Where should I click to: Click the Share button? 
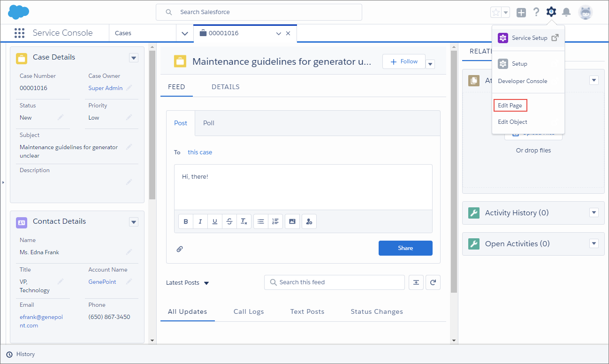(405, 248)
